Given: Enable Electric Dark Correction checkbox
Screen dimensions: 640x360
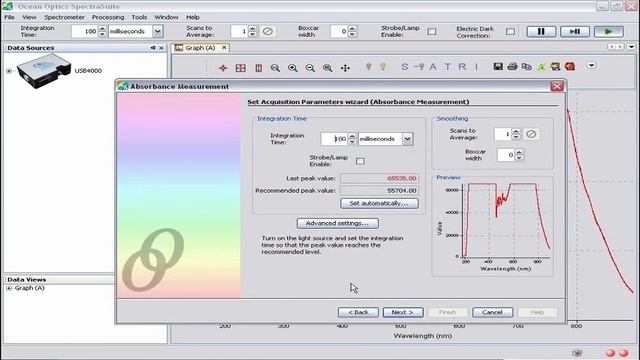Looking at the screenshot, I should coord(510,31).
